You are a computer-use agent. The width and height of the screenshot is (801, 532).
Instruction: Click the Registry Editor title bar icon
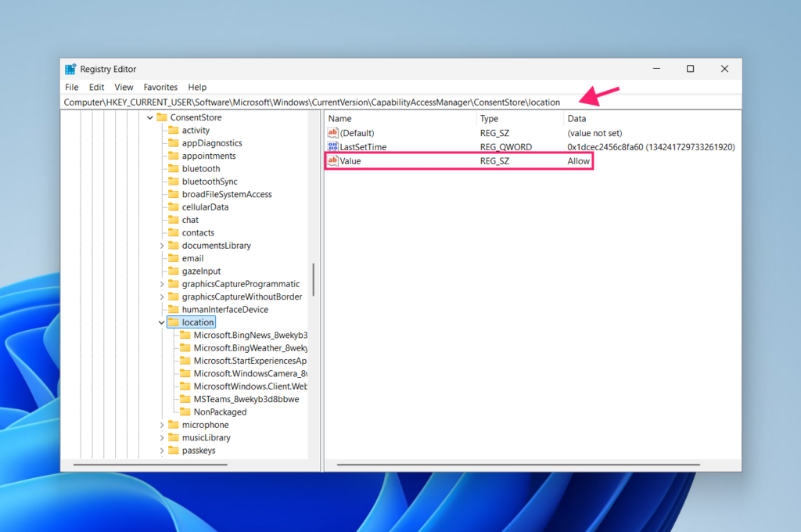[70, 69]
